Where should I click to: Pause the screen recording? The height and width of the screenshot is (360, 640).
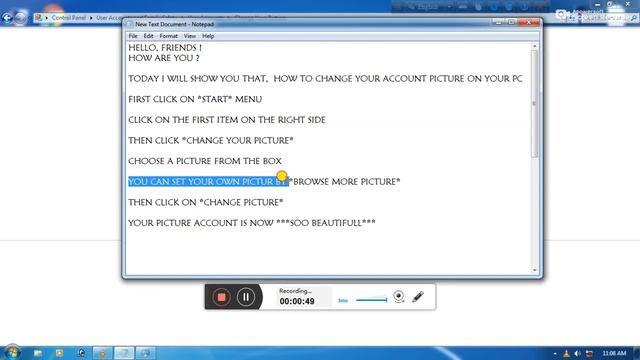point(246,297)
